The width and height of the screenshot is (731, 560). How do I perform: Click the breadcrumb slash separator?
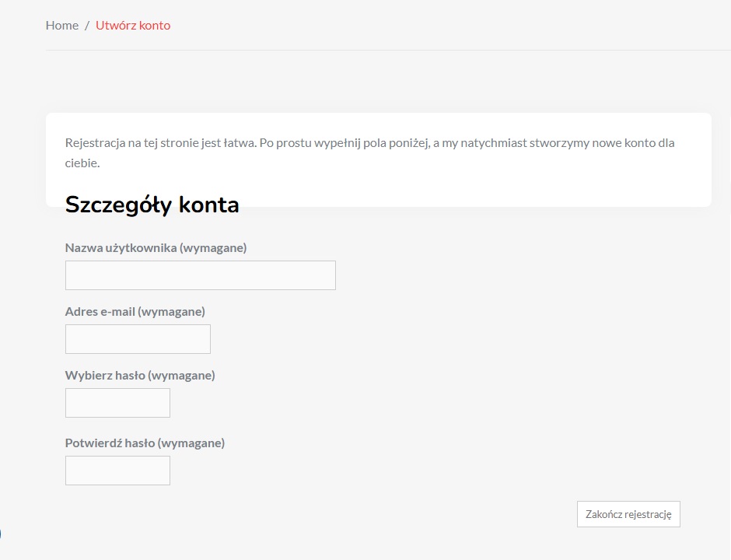click(x=87, y=25)
